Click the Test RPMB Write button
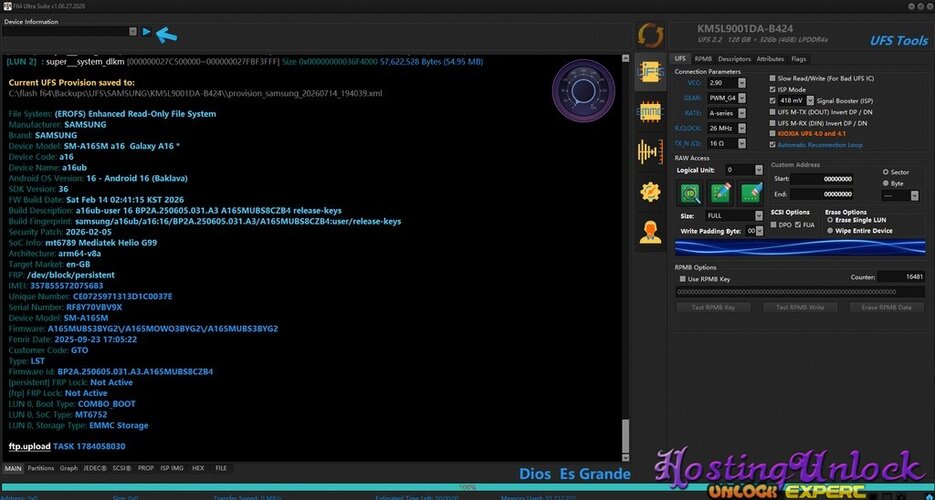Viewport: 935px width, 500px height. pos(800,308)
